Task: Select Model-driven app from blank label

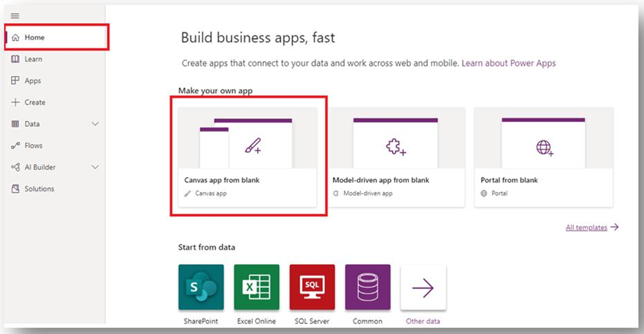Action: pos(380,180)
